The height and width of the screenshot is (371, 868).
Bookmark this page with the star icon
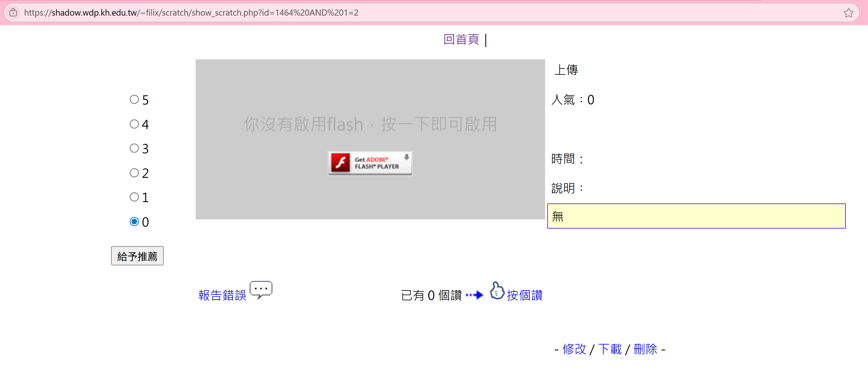848,13
